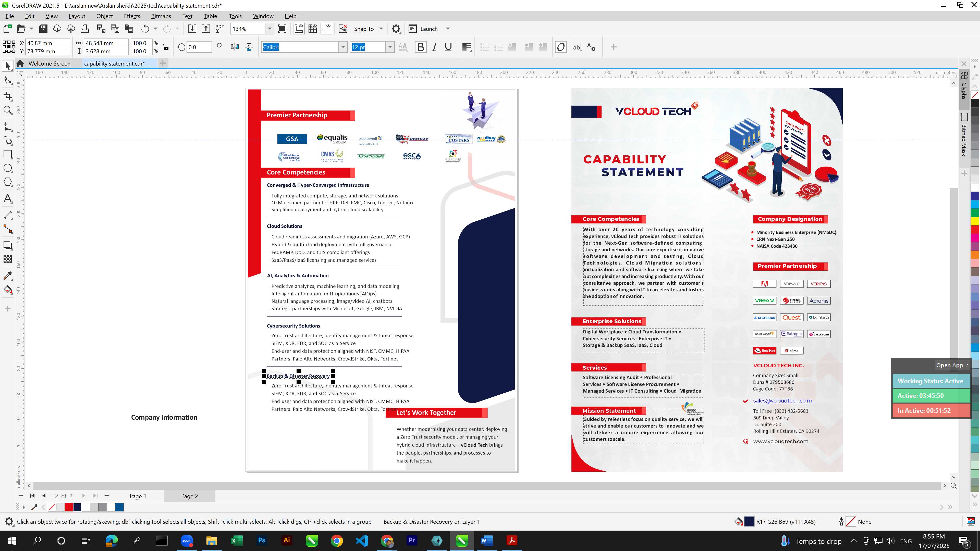Click Open App in tracker widget
This screenshot has height=551, width=980.
tap(952, 366)
